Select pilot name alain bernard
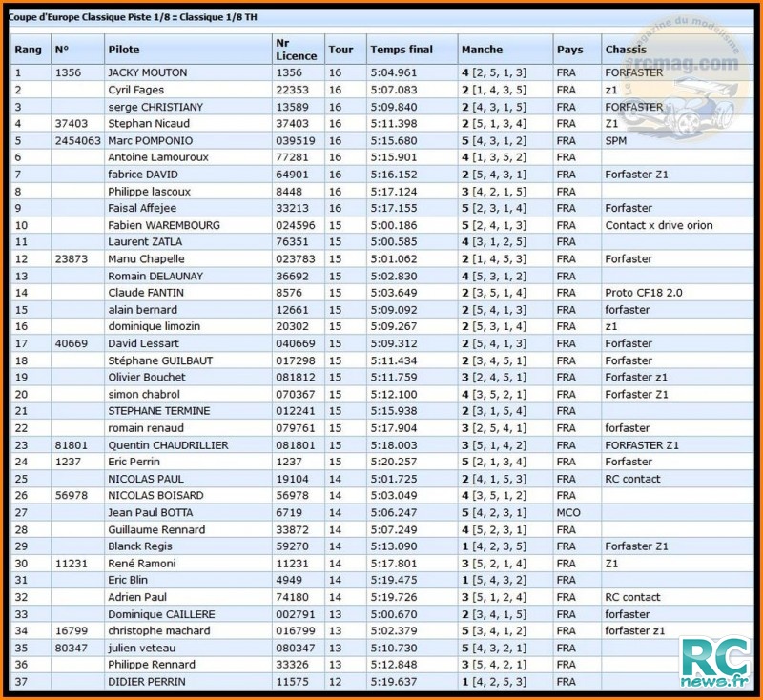 142,310
